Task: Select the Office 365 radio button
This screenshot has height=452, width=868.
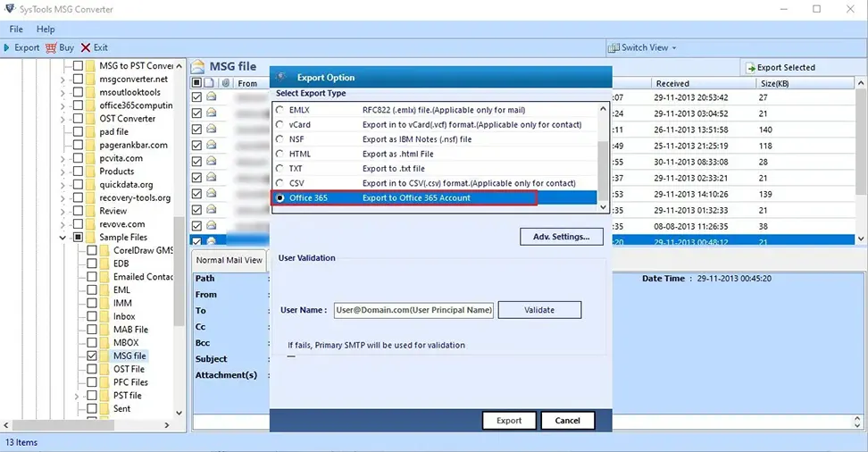Action: point(280,197)
